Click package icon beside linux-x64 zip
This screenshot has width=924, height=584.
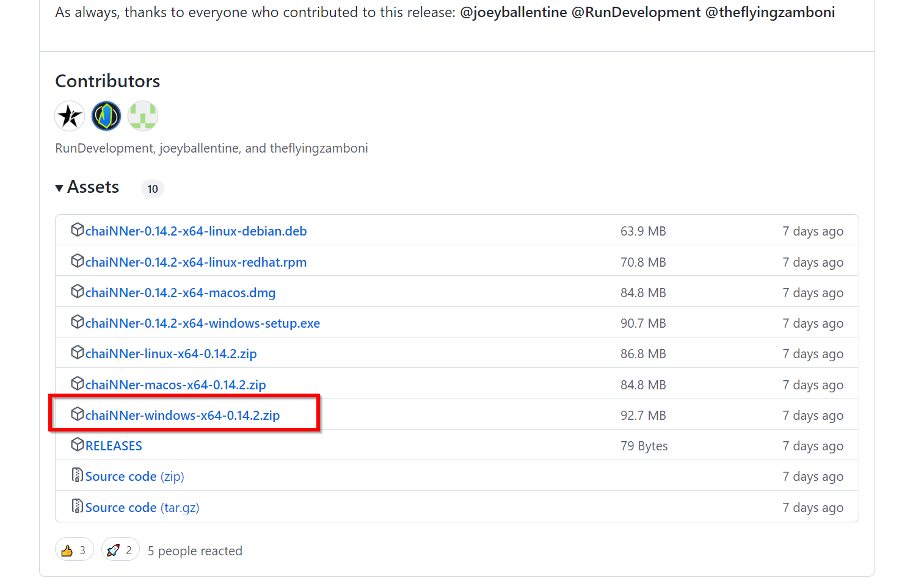pyautogui.click(x=78, y=353)
